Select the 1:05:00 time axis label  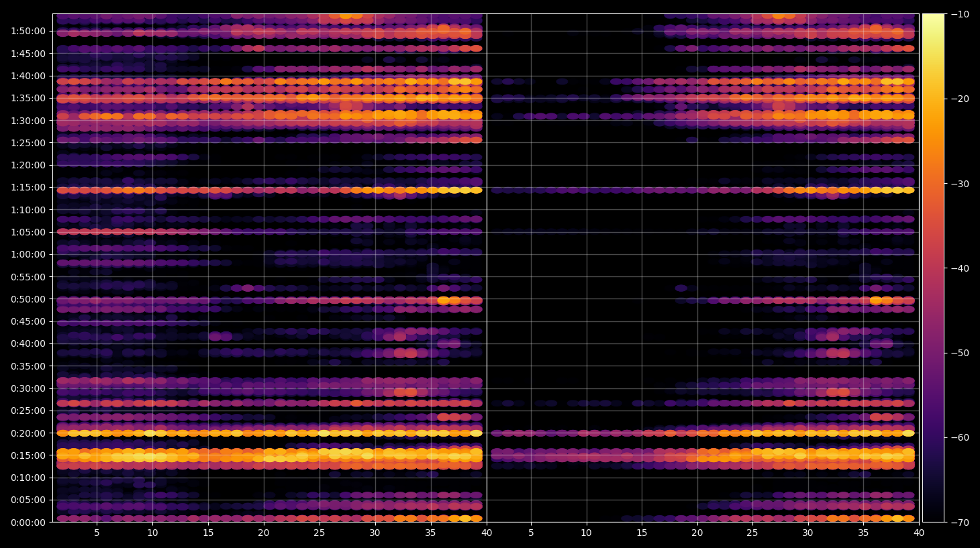[28, 232]
